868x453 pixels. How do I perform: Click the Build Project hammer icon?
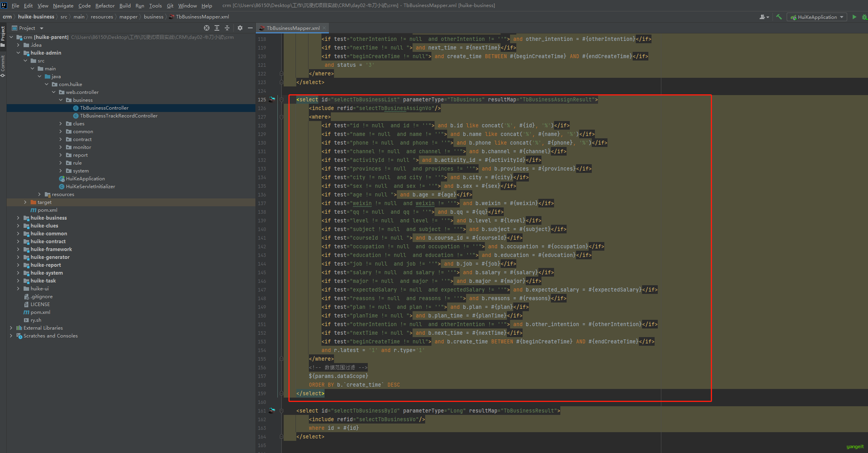(779, 17)
